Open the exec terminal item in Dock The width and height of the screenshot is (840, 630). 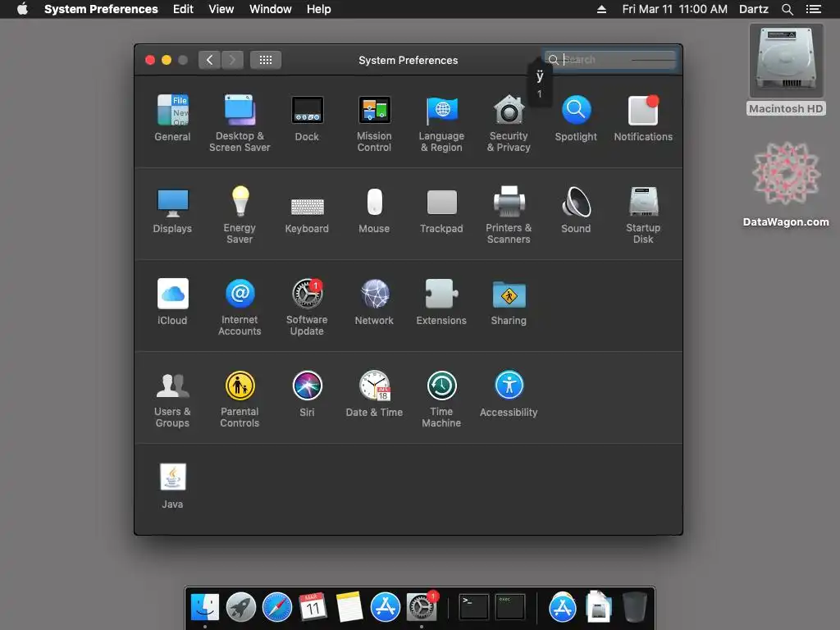point(510,607)
